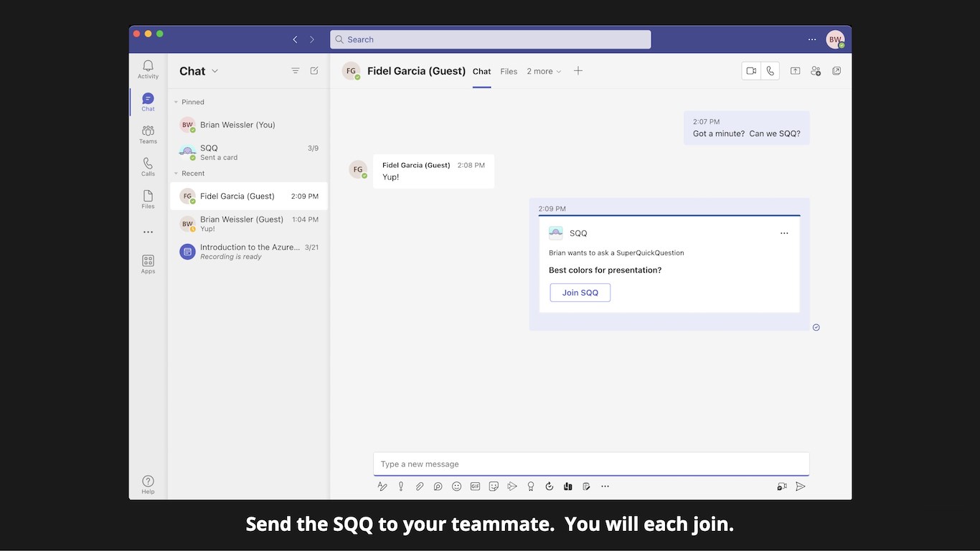The width and height of the screenshot is (980, 551).
Task: Share your screen in this chat
Action: click(x=795, y=71)
